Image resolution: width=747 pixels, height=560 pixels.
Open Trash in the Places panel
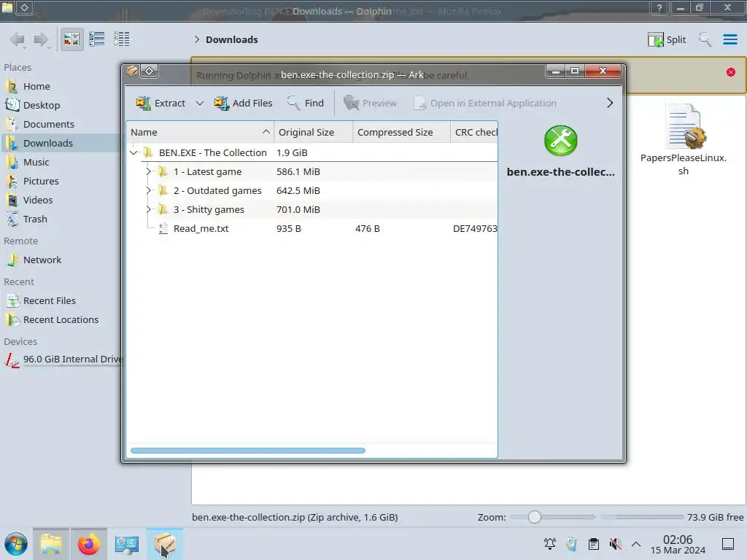click(x=61, y=219)
